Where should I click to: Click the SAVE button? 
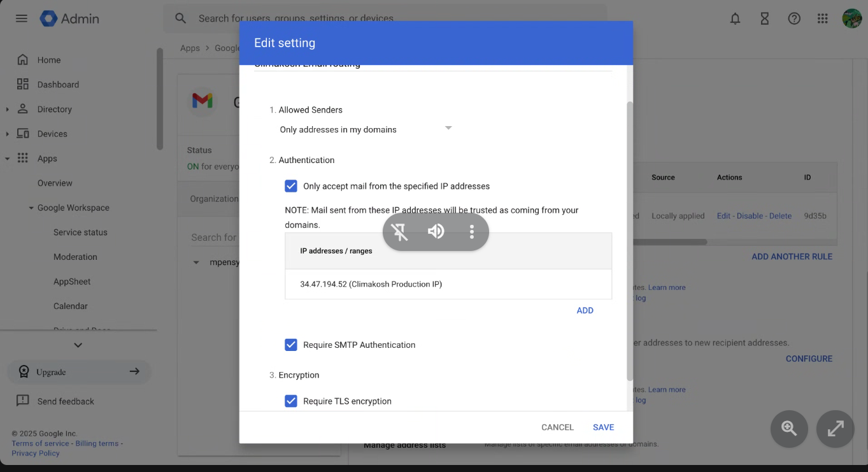click(x=603, y=427)
